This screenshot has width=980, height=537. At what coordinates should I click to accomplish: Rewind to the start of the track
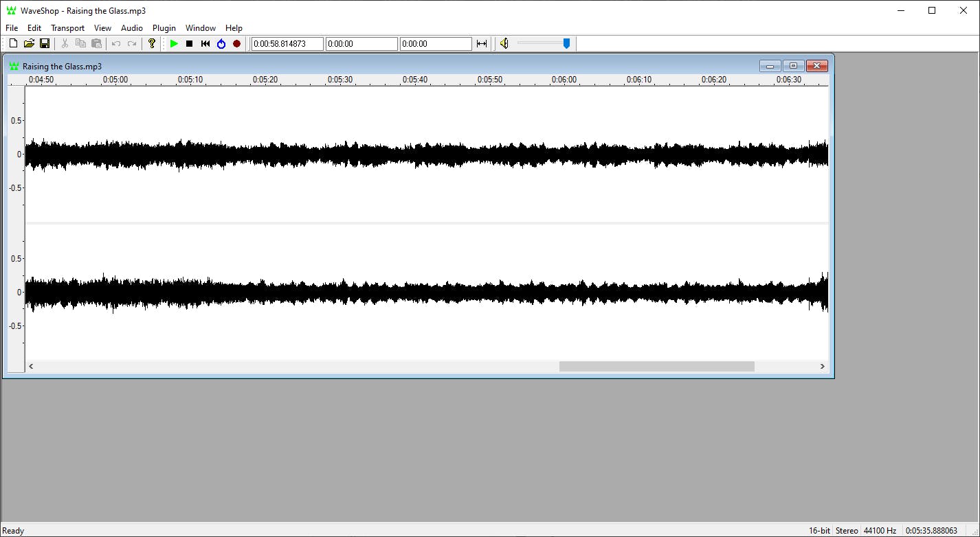(x=205, y=44)
